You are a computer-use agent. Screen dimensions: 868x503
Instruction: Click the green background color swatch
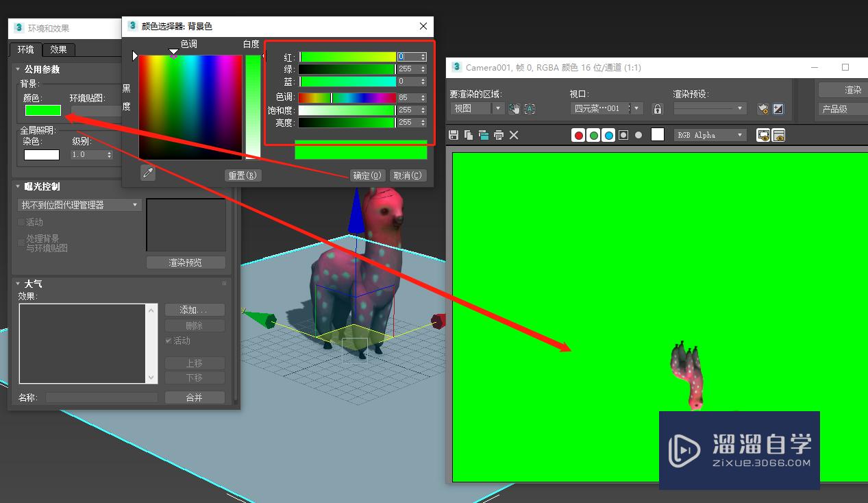point(43,110)
